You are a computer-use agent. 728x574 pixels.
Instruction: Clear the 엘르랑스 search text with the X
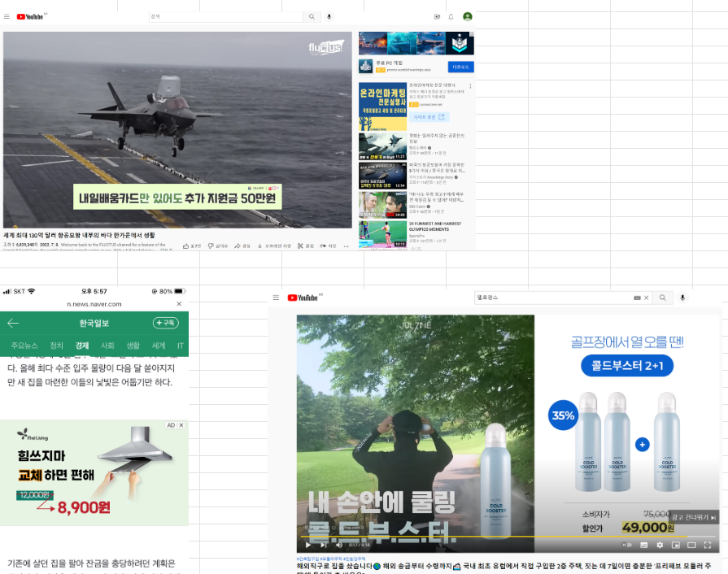click(x=647, y=298)
